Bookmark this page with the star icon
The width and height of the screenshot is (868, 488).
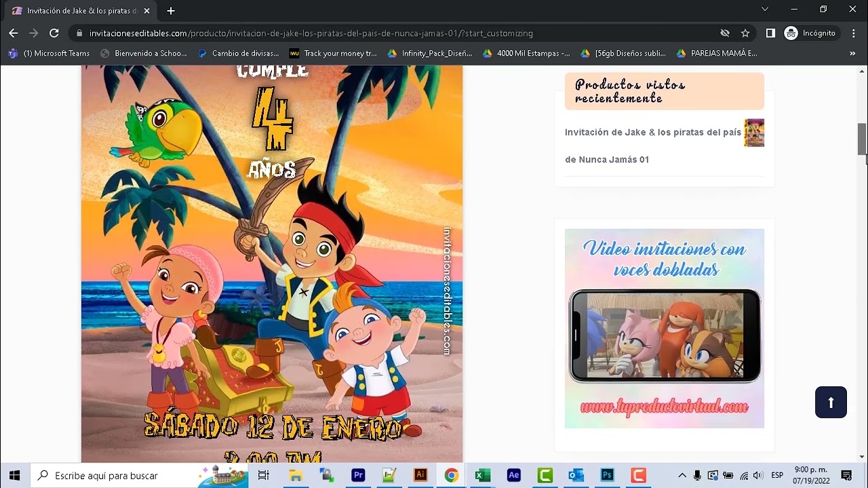[746, 33]
